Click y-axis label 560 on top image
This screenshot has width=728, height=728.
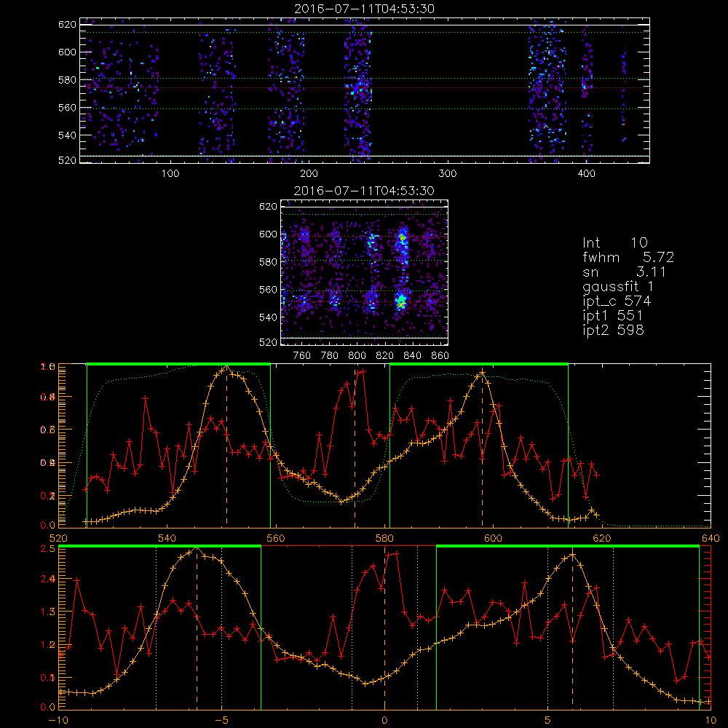point(67,108)
